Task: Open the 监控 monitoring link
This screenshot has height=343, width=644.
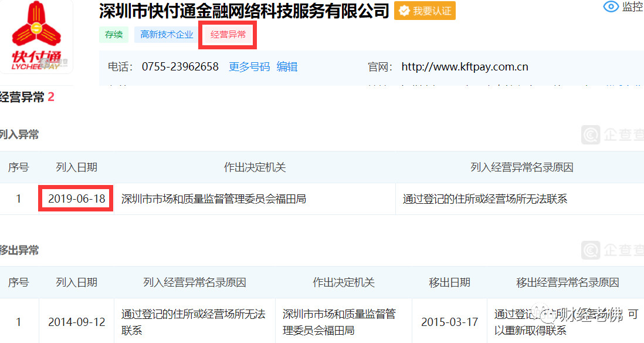Action: pos(632,6)
